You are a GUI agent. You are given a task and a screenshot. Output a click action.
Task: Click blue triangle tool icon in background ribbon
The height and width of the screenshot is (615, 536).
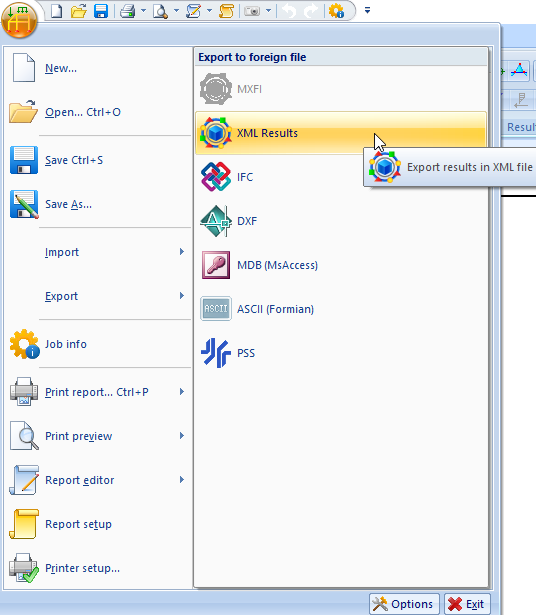click(519, 71)
